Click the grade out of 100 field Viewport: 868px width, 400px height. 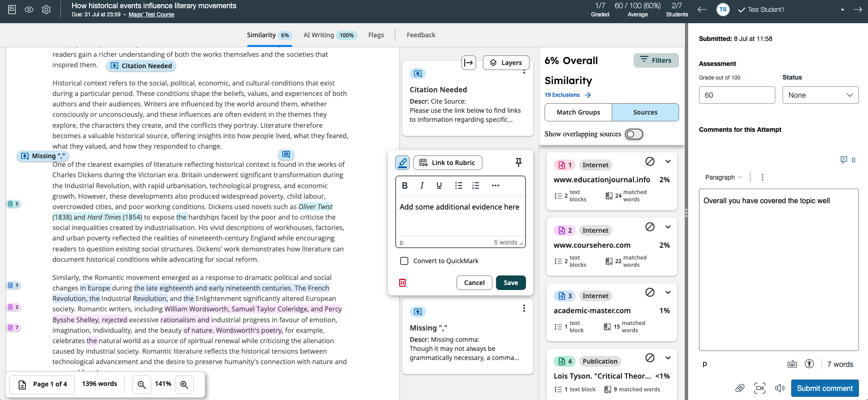coord(737,95)
